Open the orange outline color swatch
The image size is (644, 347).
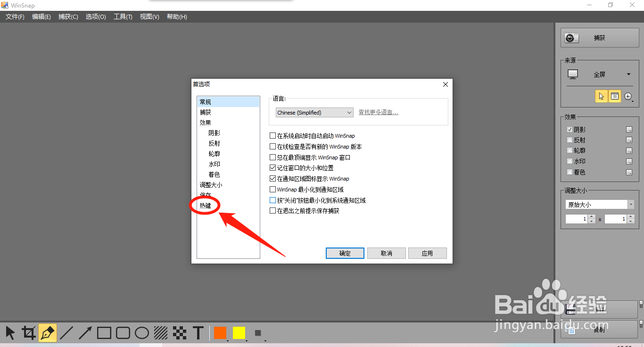pyautogui.click(x=220, y=333)
